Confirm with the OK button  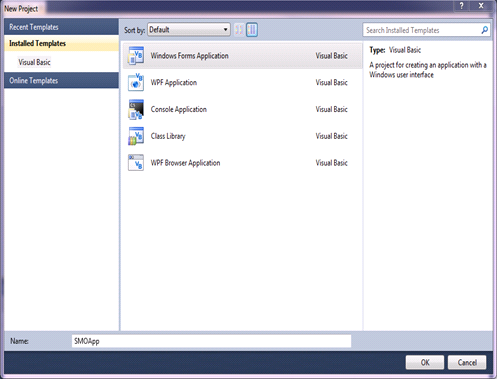click(x=425, y=362)
